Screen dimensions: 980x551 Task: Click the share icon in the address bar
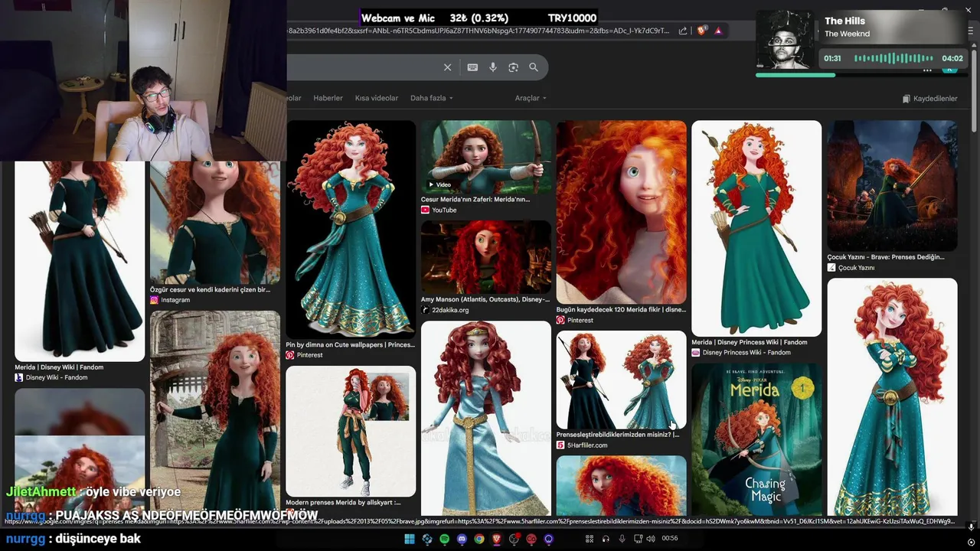pos(683,31)
